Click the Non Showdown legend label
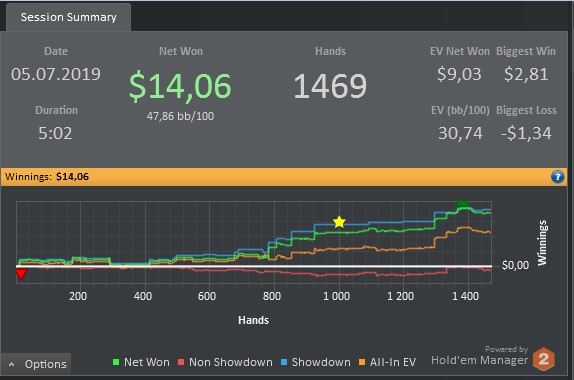The width and height of the screenshot is (574, 380). 231,362
